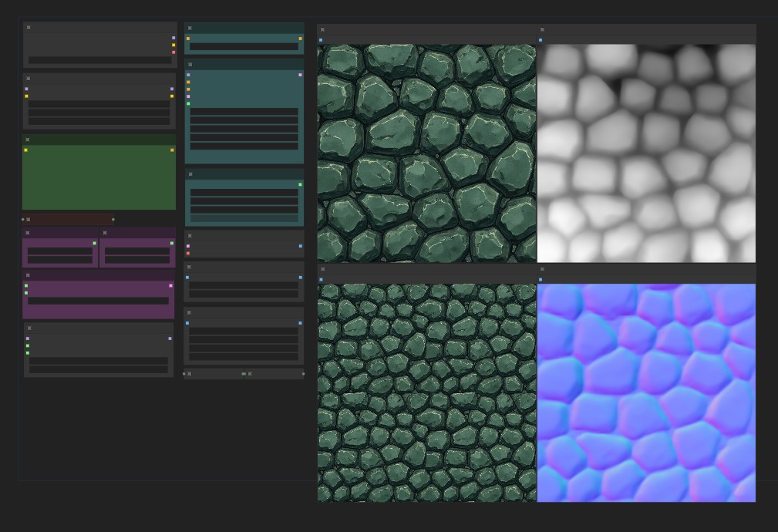778x532 pixels.
Task: Click the yellow input port of the green node
Action: (26, 150)
